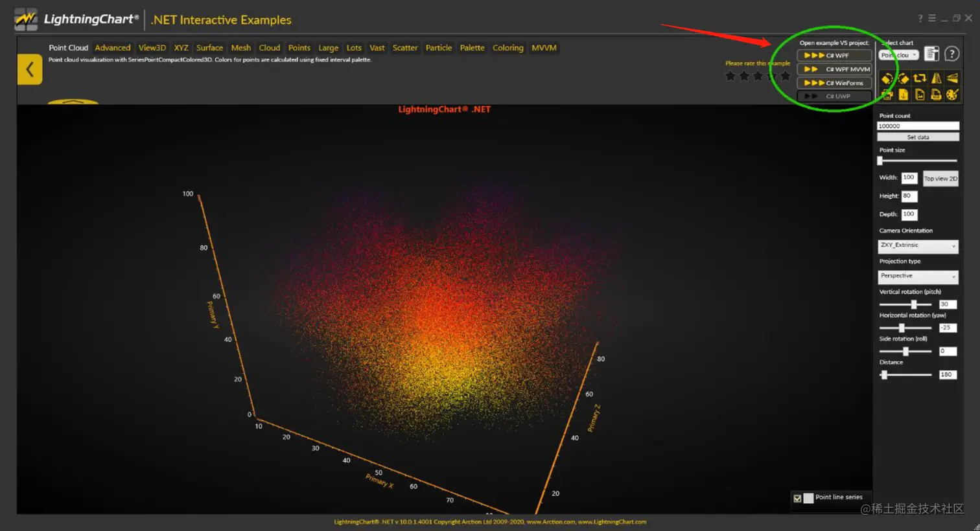Open the Projection type Perspective dropdown
The width and height of the screenshot is (980, 531).
tap(918, 277)
